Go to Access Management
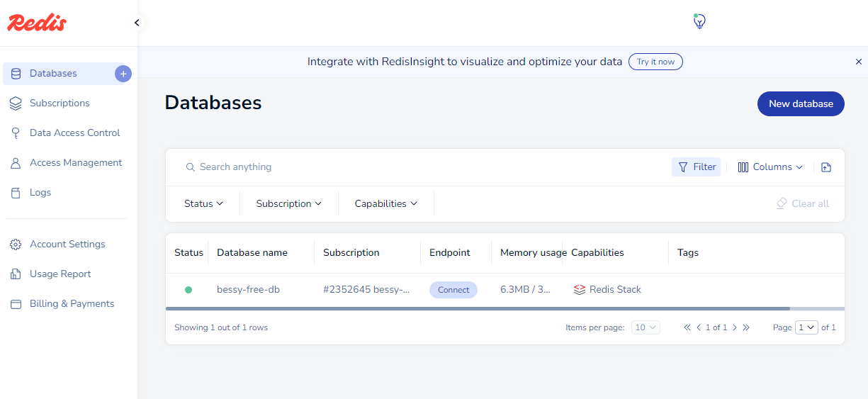Image resolution: width=868 pixels, height=399 pixels. pyautogui.click(x=76, y=162)
